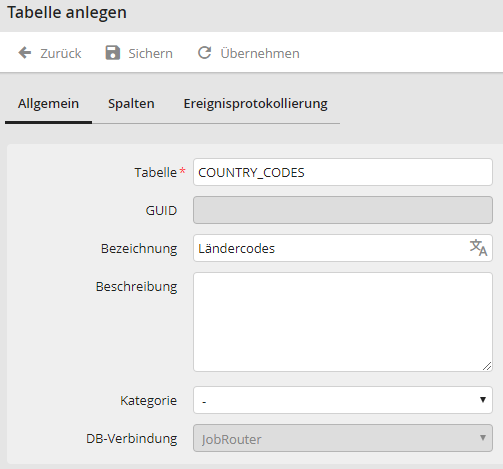Click the Tabelle anlegen page title
The height and width of the screenshot is (469, 503).
click(x=67, y=13)
